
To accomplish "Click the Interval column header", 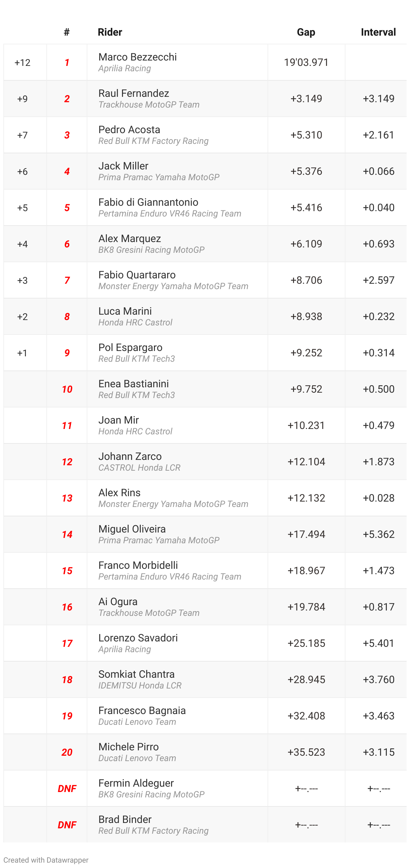I will pos(378,32).
